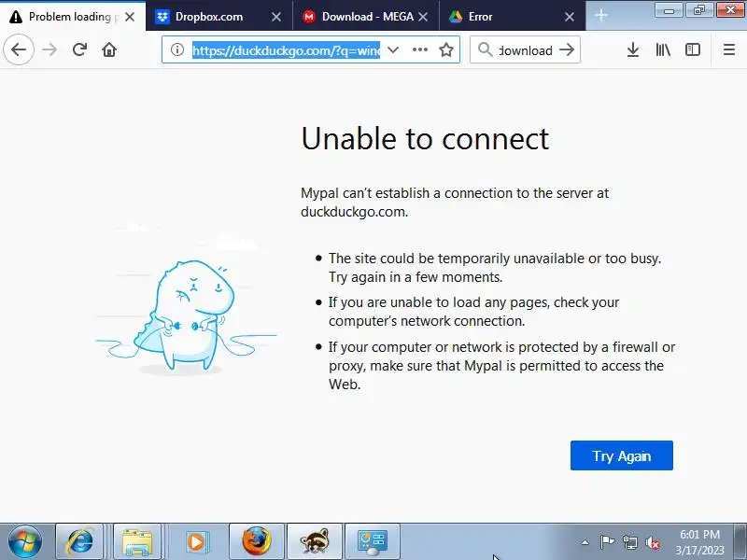This screenshot has width=747, height=560.
Task: Close the Problem loading page tab
Action: coord(130,17)
